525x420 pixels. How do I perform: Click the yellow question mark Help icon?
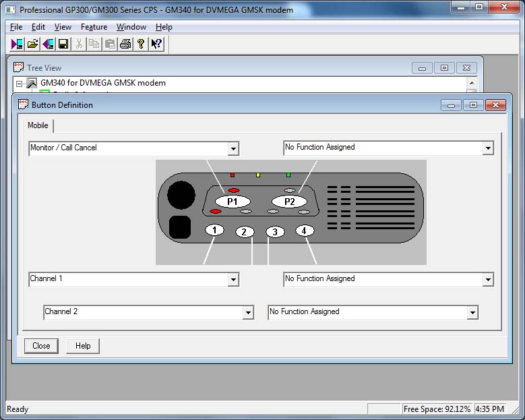(141, 44)
